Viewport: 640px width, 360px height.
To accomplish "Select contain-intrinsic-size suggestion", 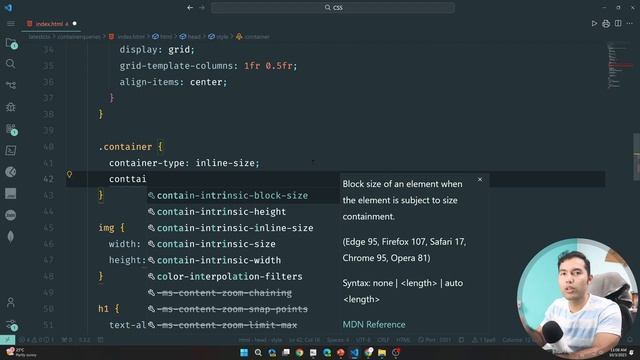I will click(243, 244).
